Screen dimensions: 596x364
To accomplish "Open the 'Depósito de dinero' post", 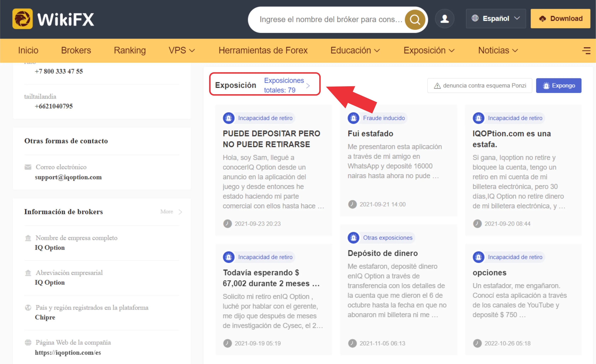I will [x=383, y=253].
